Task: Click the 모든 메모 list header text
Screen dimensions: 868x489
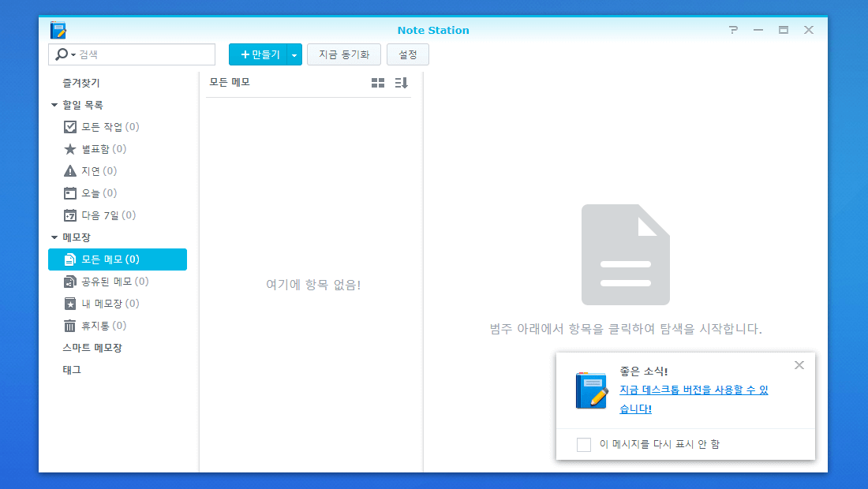Action: (230, 83)
